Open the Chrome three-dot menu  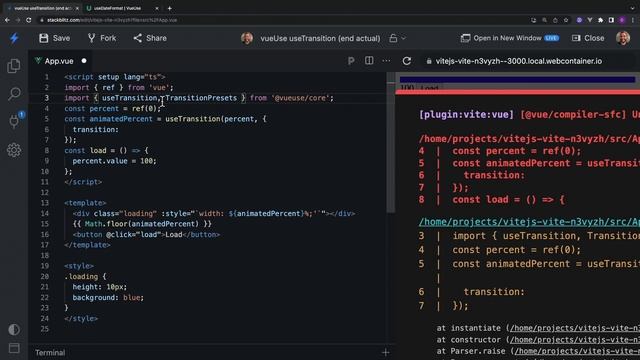(x=633, y=20)
